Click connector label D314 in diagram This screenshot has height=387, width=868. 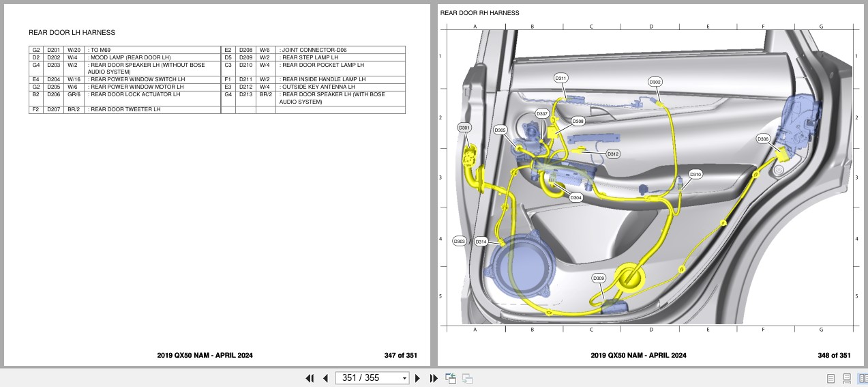pos(481,242)
